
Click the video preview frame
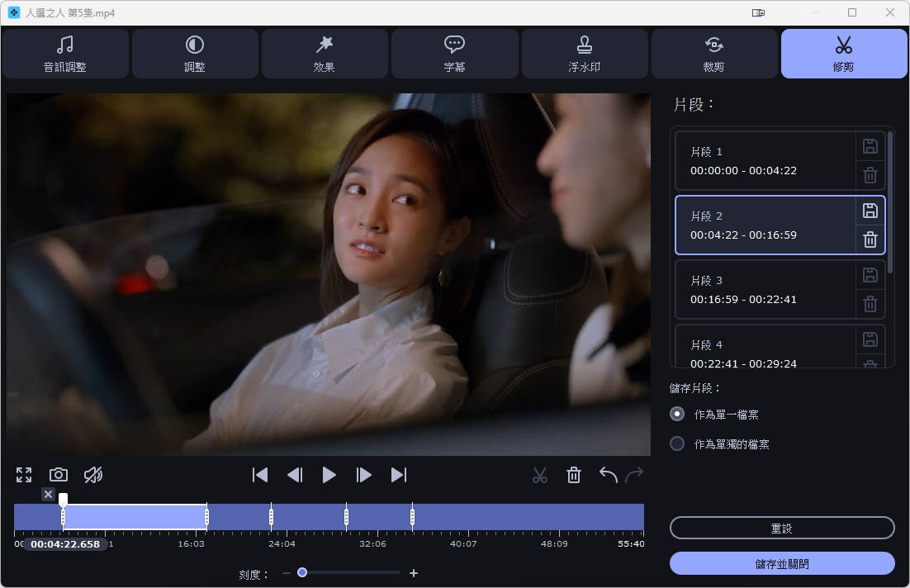click(x=329, y=274)
